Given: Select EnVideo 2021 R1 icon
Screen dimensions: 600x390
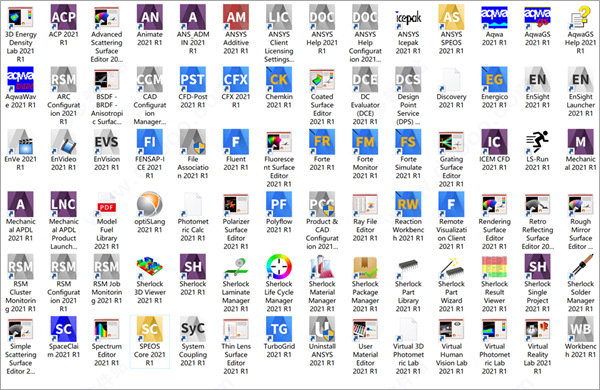Looking at the screenshot, I should pyautogui.click(x=64, y=142).
